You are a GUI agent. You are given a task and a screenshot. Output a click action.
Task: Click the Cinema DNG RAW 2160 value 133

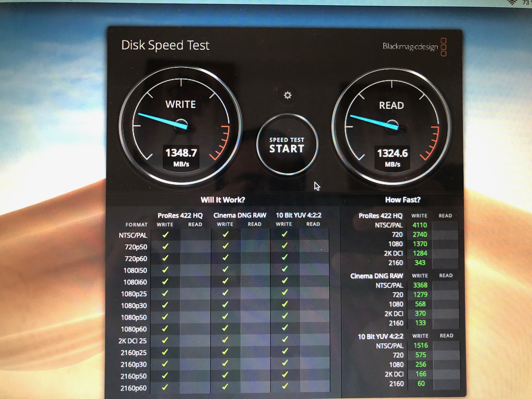420,323
